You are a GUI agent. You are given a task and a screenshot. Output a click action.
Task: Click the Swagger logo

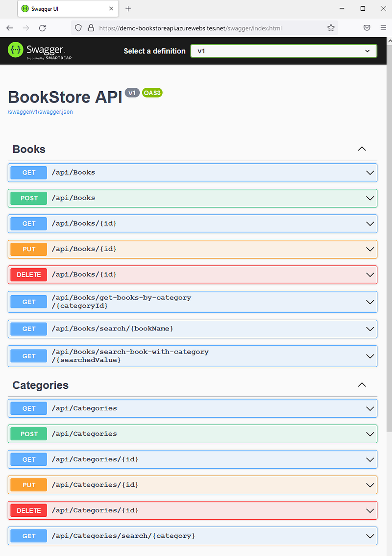tap(36, 51)
